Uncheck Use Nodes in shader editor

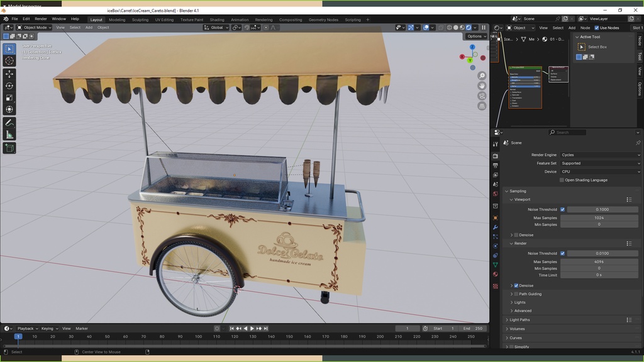tap(597, 28)
